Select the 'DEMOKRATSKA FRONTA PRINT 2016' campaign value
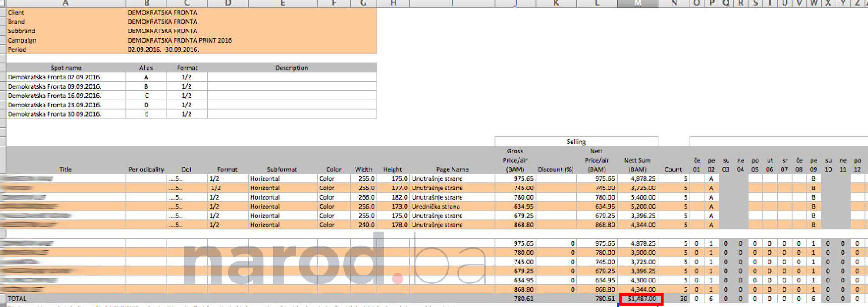Screen dimensions: 868x307 coord(180,40)
